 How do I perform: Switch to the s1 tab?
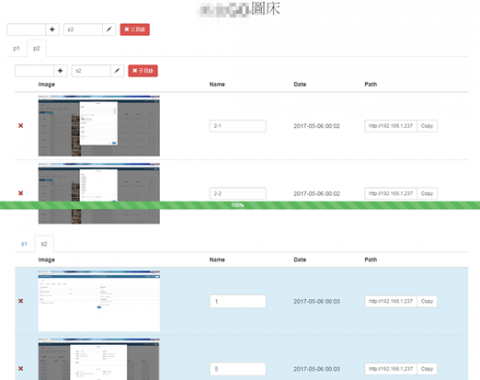coord(24,244)
